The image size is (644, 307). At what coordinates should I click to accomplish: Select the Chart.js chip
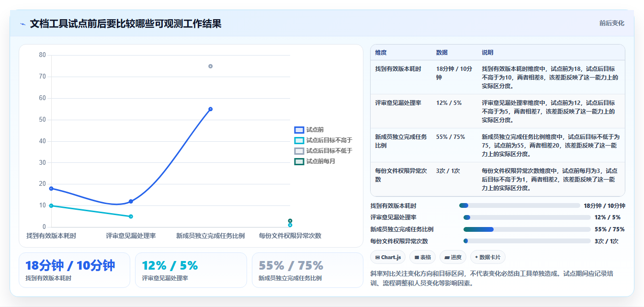click(x=388, y=257)
